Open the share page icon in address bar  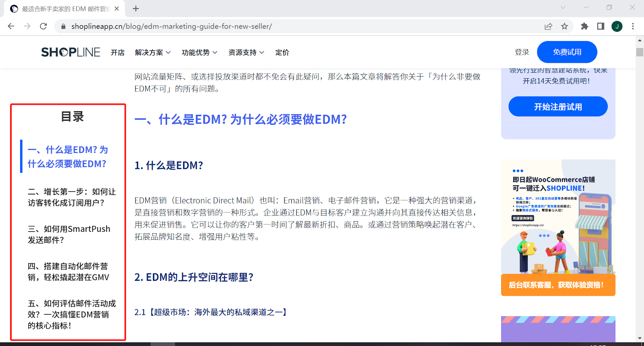click(x=548, y=26)
